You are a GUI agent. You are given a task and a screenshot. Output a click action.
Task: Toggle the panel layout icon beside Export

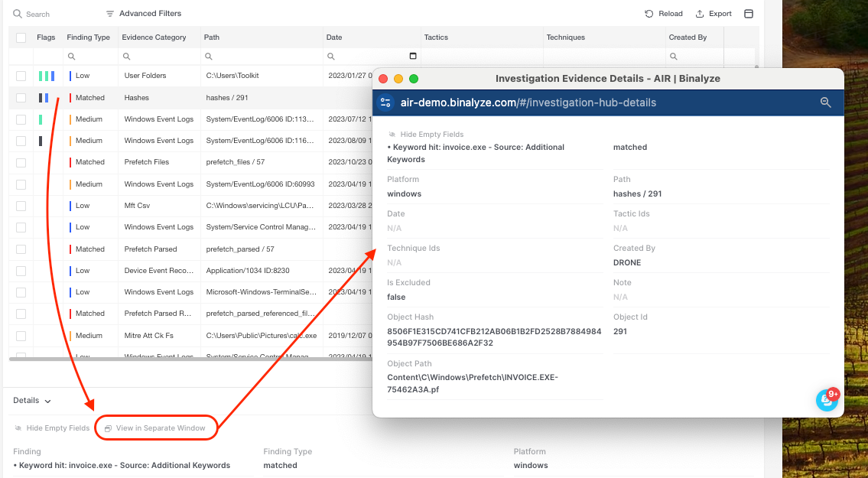(749, 14)
